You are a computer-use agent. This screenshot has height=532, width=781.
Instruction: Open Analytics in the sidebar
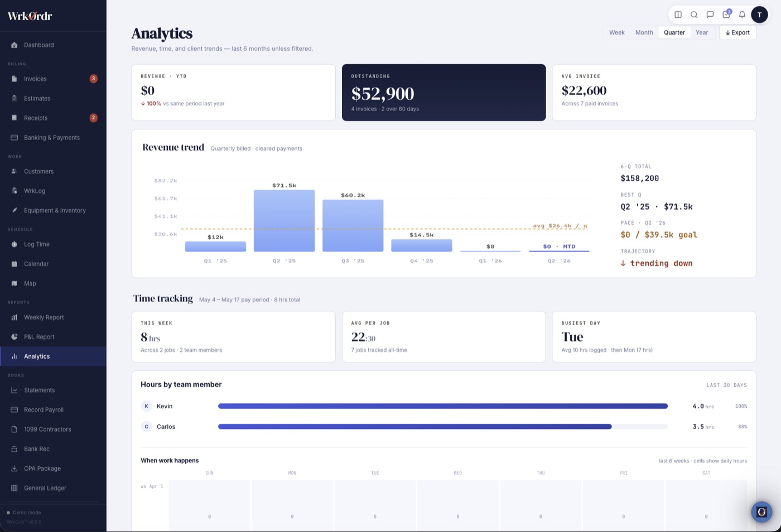pos(53,356)
